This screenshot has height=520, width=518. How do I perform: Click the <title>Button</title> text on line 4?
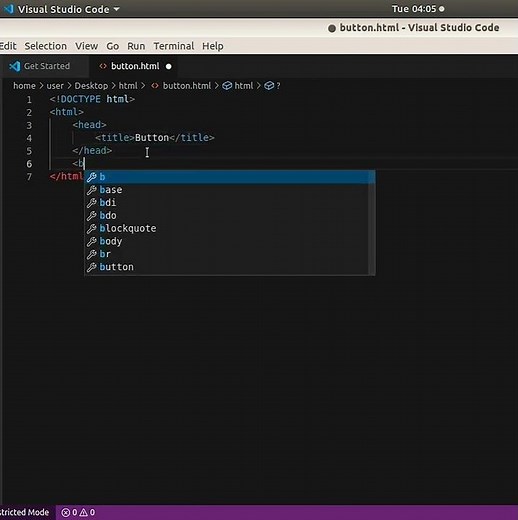tap(155, 138)
